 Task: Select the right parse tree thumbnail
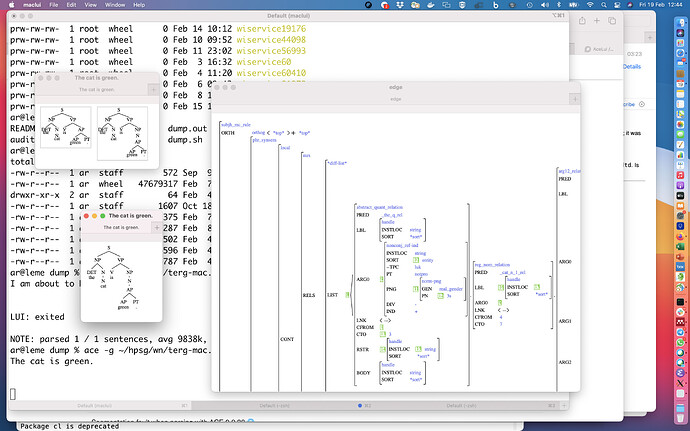click(x=122, y=133)
